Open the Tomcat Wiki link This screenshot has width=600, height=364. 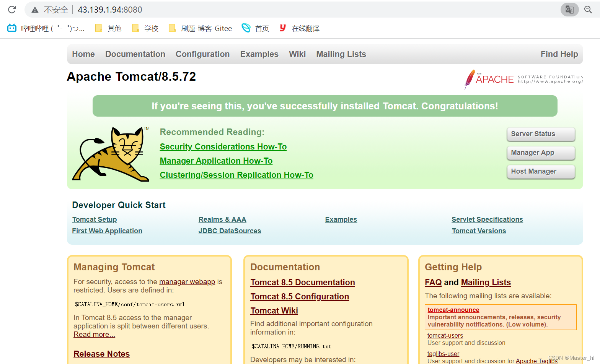click(x=274, y=311)
